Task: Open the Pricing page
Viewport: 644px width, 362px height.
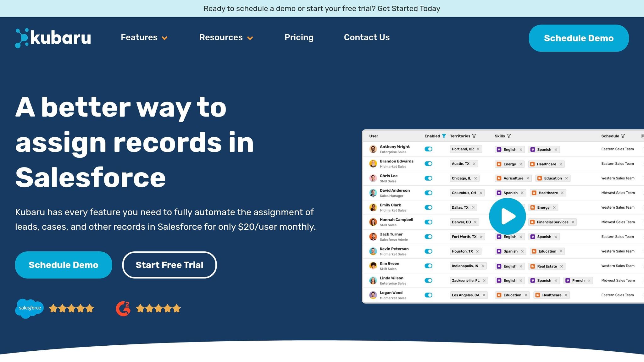Action: click(299, 37)
